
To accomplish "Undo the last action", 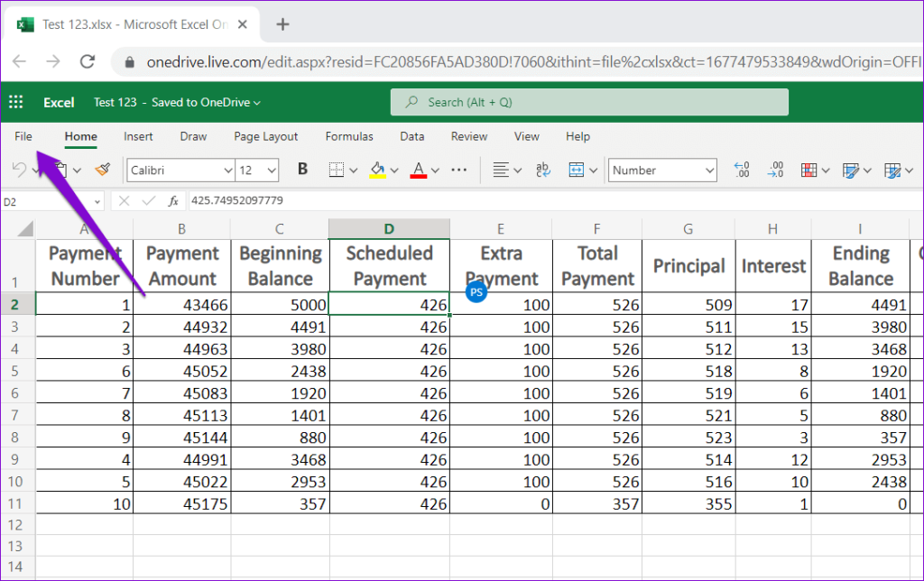I will point(20,170).
